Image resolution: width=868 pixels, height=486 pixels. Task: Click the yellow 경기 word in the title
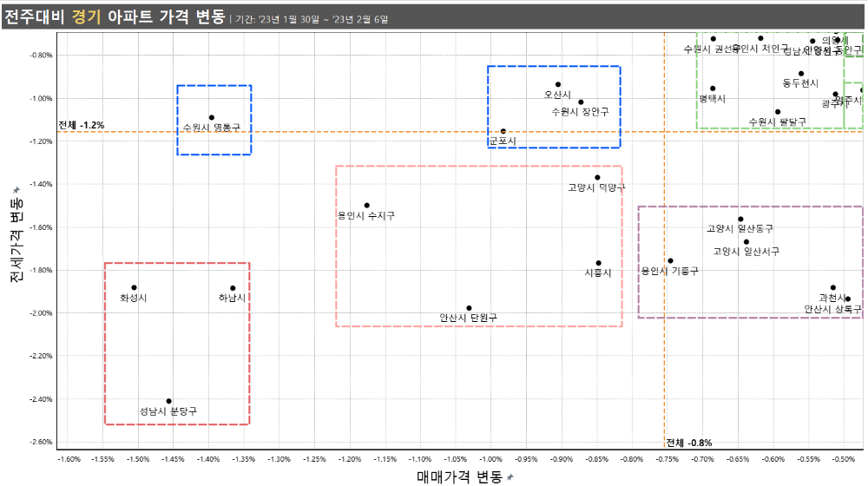[x=86, y=16]
